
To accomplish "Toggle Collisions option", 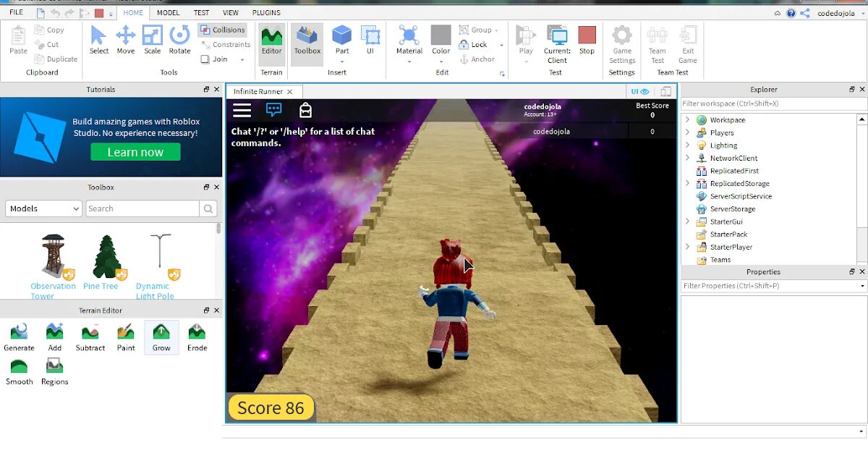I will [x=222, y=30].
